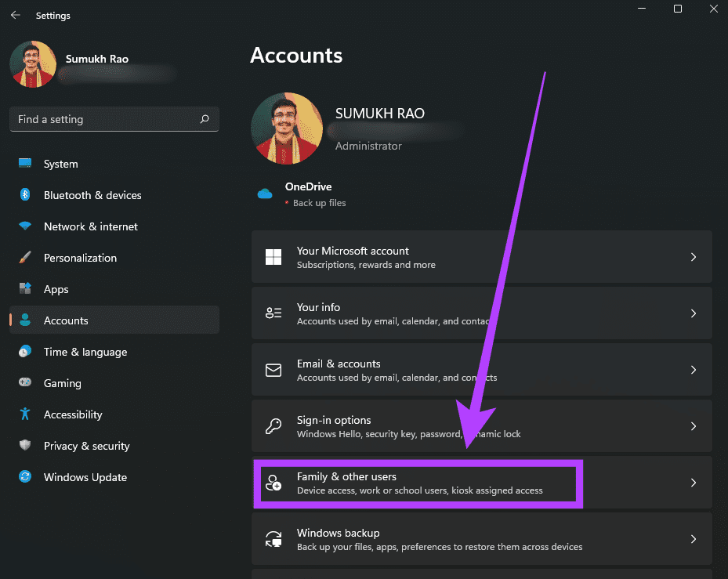Viewport: 728px width, 579px height.
Task: Select the System sidebar icon
Action: (x=24, y=164)
